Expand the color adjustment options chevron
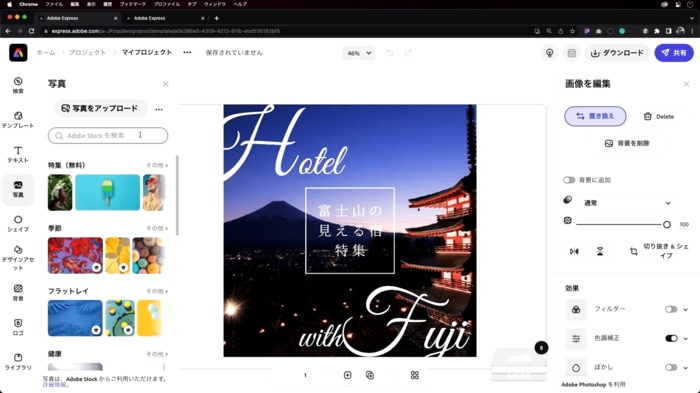The image size is (700, 393). point(685,338)
